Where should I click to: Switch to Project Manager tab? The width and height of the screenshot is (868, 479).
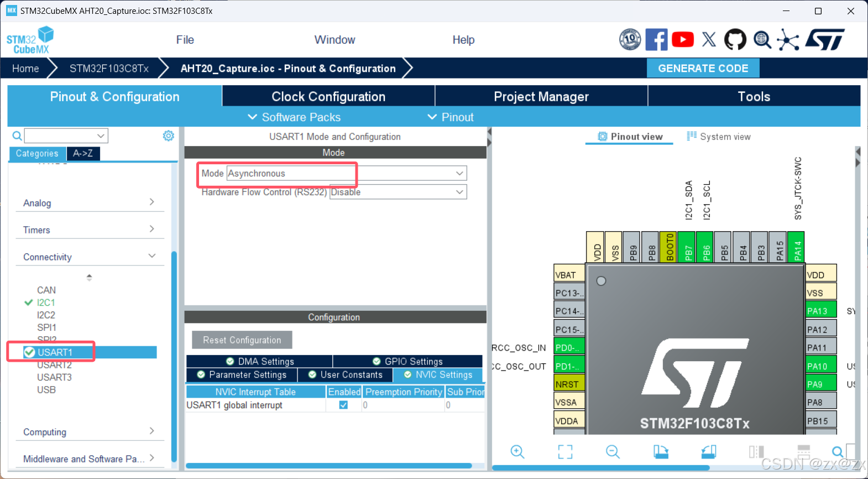541,96
